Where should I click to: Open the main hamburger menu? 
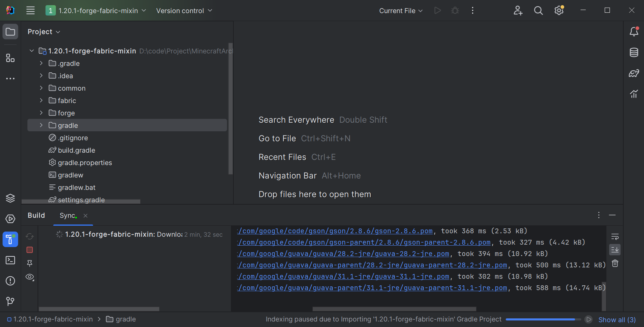(x=30, y=11)
